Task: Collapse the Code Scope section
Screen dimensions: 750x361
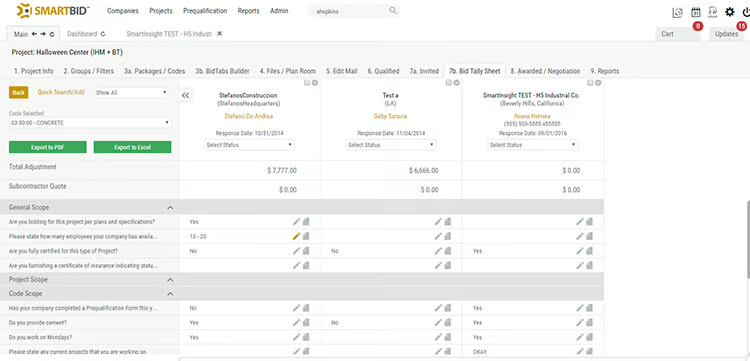Action: [170, 294]
